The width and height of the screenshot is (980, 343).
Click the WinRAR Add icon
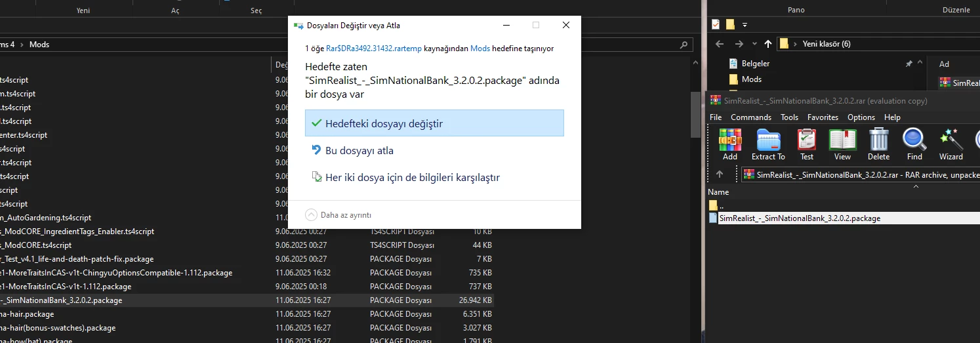tap(730, 144)
